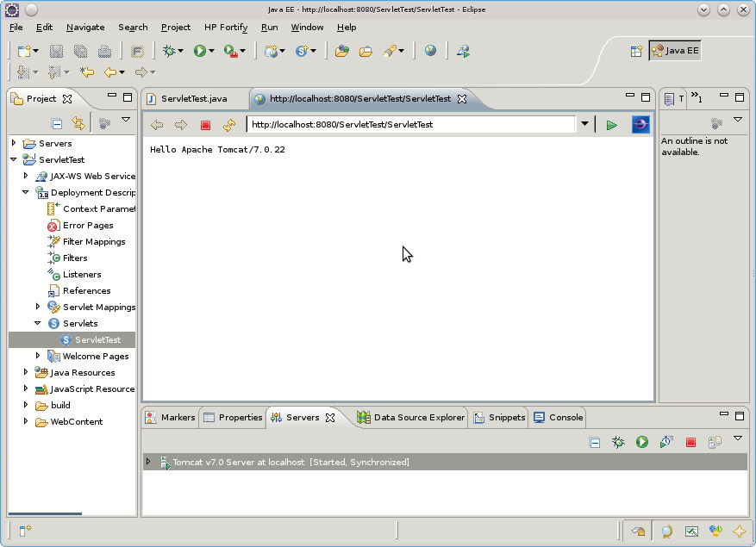Click the green Run icon in main toolbar
756x547 pixels.
click(200, 51)
